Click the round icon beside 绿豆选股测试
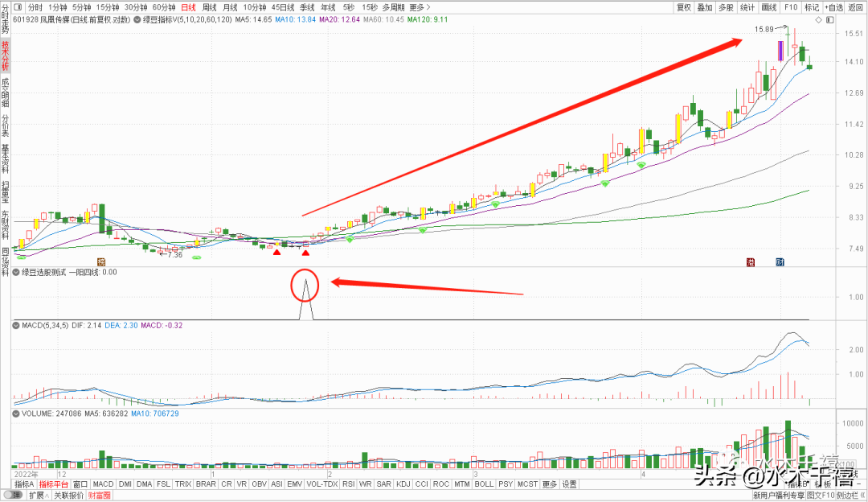This screenshot has width=868, height=502. [x=16, y=272]
